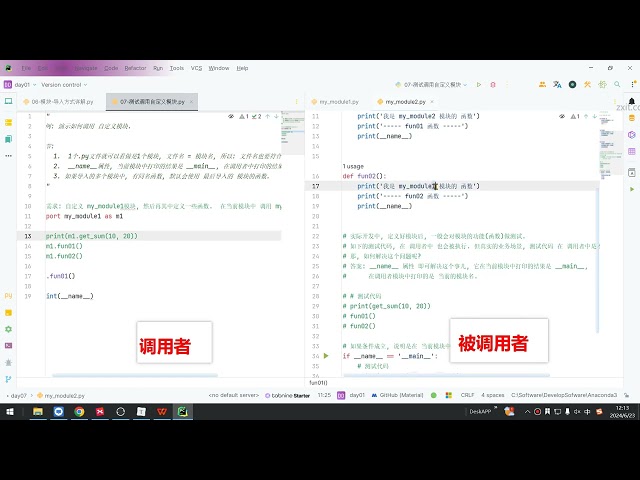Viewport: 640px width, 480px height.
Task: Open the Project tool window icon
Action: [x=9, y=101]
